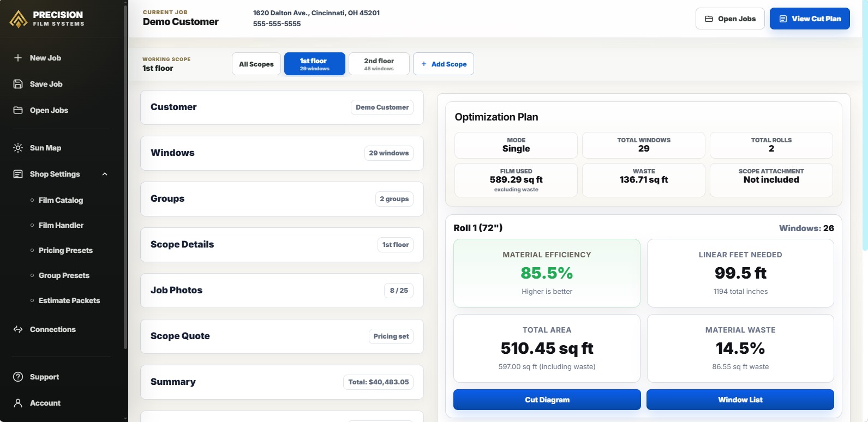Image resolution: width=868 pixels, height=422 pixels.
Task: Click the New Job plus icon
Action: (x=18, y=58)
